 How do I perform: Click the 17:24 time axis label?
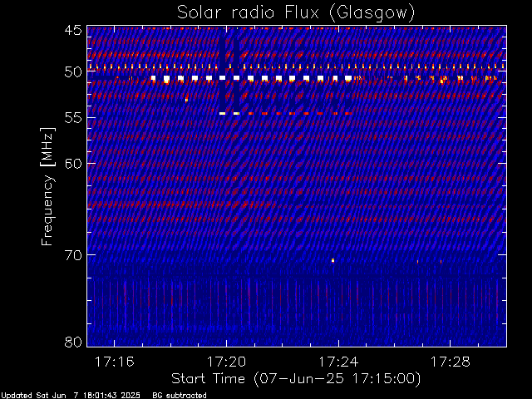coord(338,362)
